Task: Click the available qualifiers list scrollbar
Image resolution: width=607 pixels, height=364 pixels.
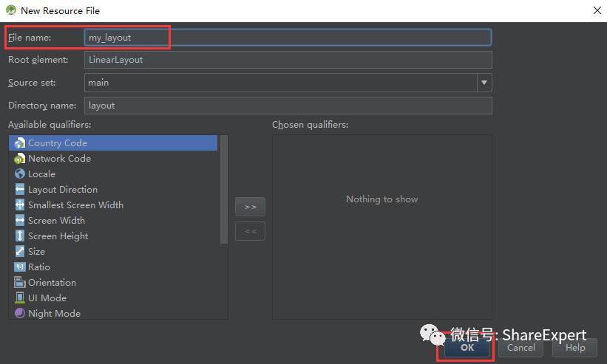Action: click(224, 189)
